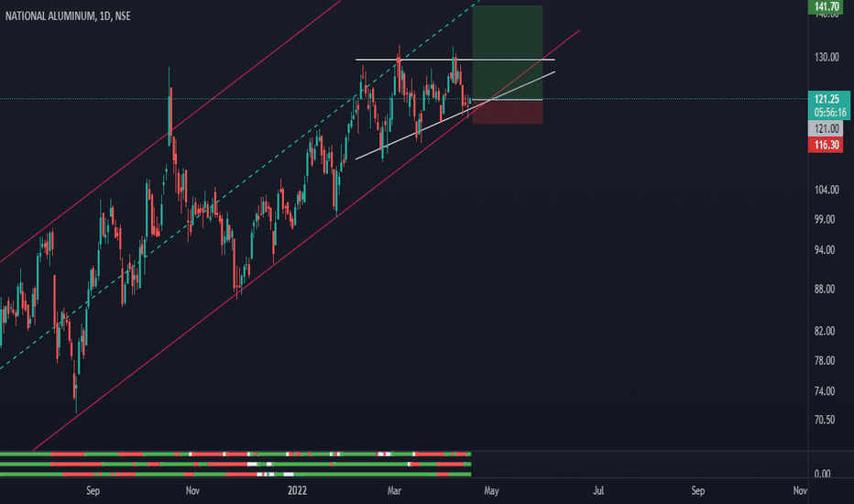Click the middle green-red indicator strip
The height and width of the screenshot is (504, 854).
tap(235, 465)
